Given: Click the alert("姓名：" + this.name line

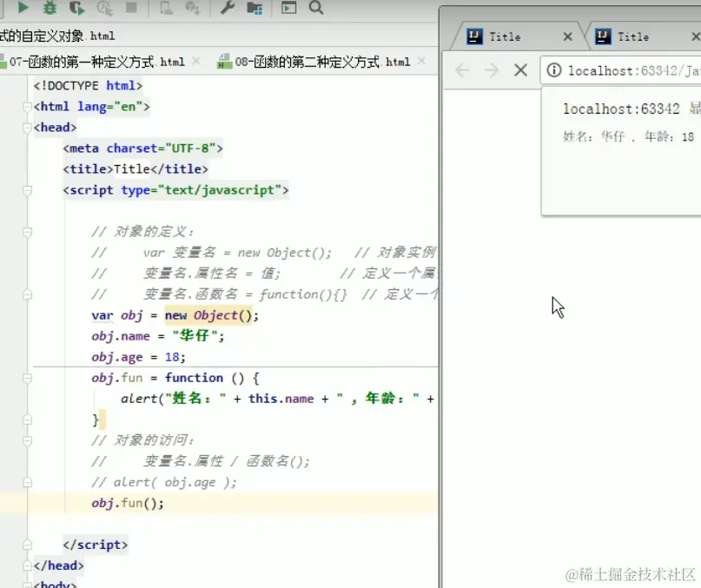Looking at the screenshot, I should [x=277, y=399].
